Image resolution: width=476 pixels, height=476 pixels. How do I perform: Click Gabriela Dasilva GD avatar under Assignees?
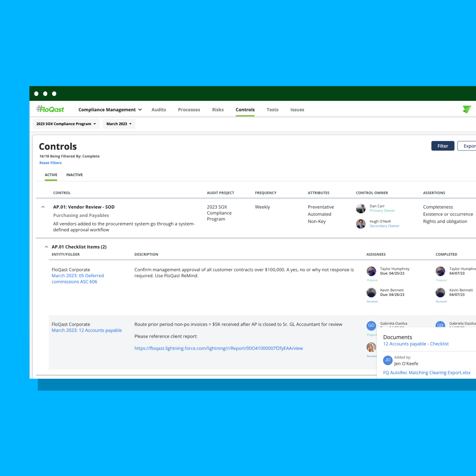371,325
